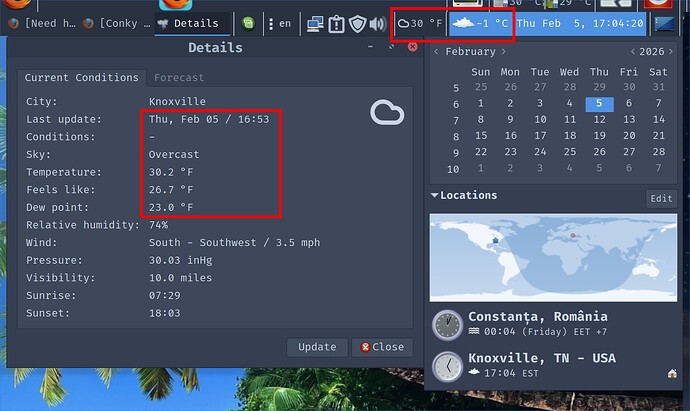Open the clipboard manager tray icon
690x411 pixels.
pyautogui.click(x=337, y=24)
